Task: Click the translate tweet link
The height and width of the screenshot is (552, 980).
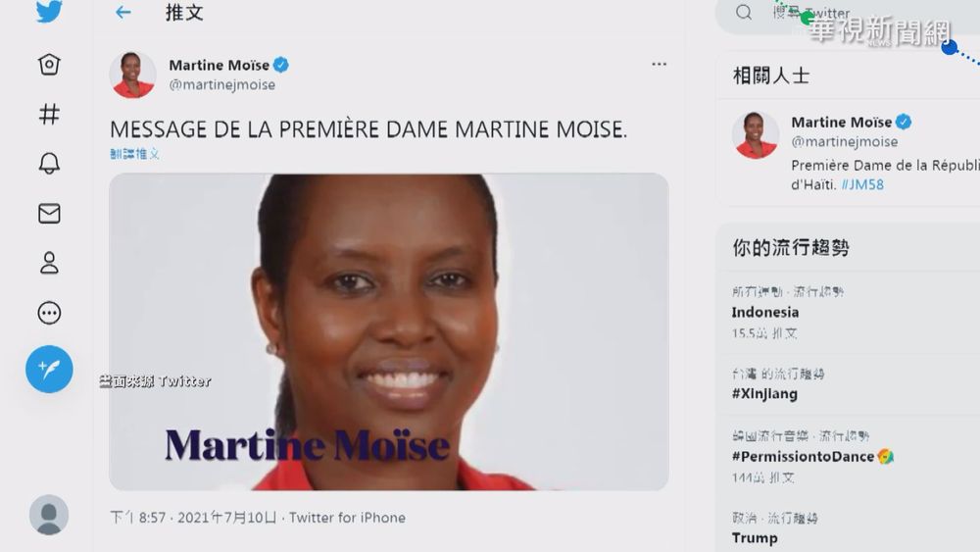Action: [x=135, y=154]
